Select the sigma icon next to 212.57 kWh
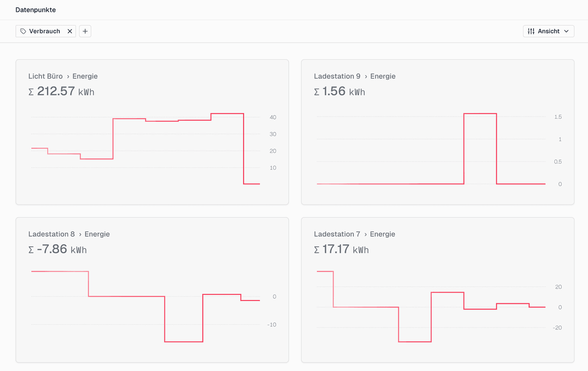Image resolution: width=588 pixels, height=371 pixels. (32, 92)
